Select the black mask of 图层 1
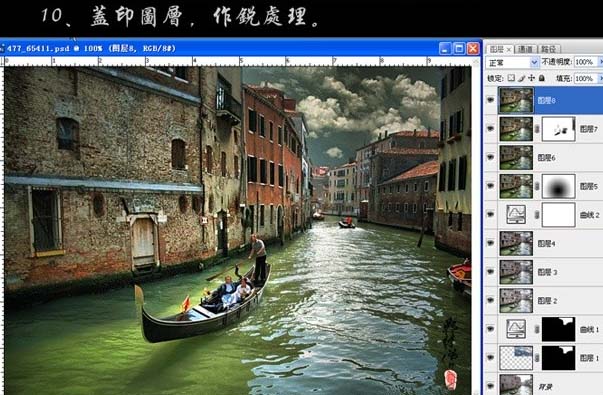This screenshot has height=395, width=603. tap(558, 358)
